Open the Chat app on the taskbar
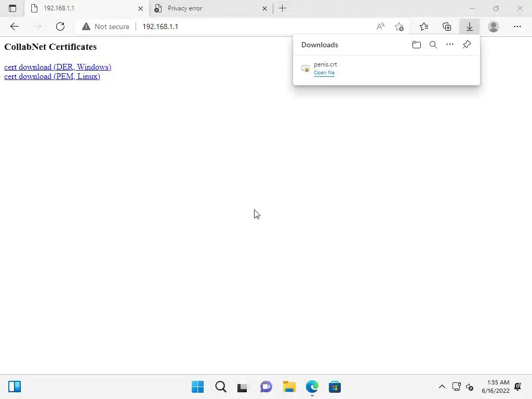 pos(267,387)
